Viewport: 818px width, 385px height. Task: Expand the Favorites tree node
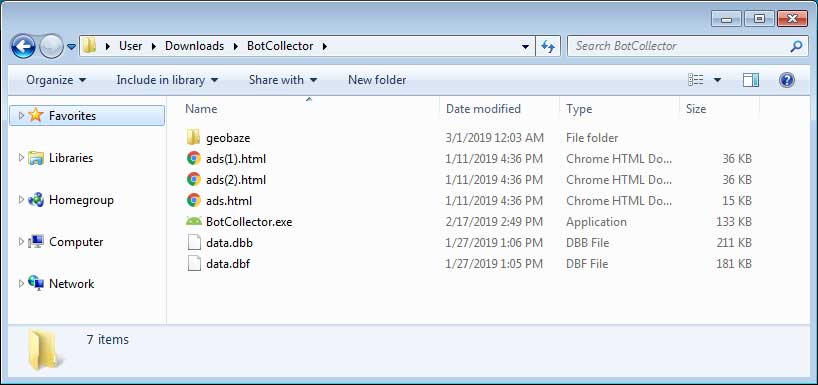21,115
